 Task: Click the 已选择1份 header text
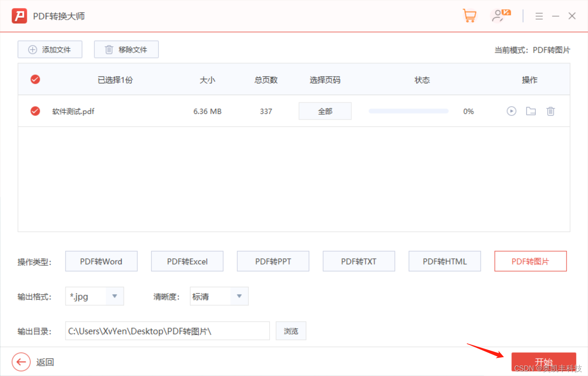pos(115,80)
